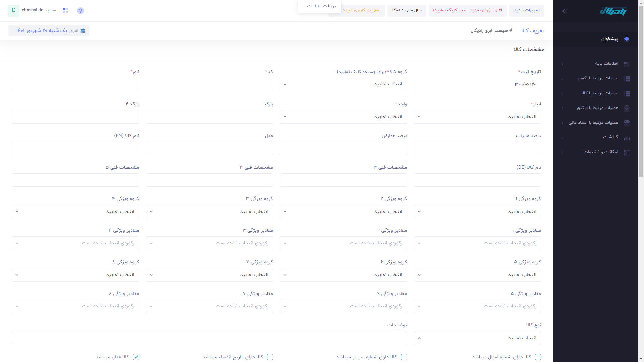Open the گروه ویژگی ۵ dropdown

[477, 275]
